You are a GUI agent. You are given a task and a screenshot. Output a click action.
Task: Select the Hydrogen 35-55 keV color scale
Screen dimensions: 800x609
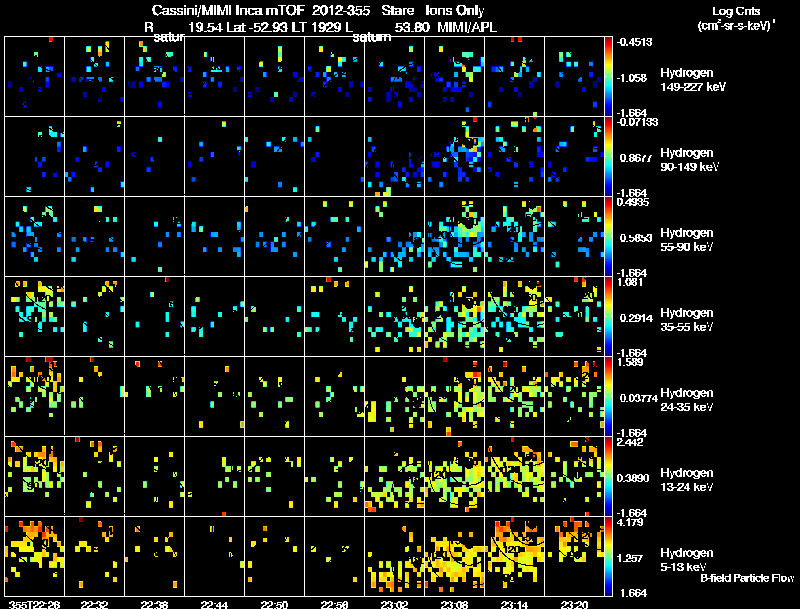608,316
